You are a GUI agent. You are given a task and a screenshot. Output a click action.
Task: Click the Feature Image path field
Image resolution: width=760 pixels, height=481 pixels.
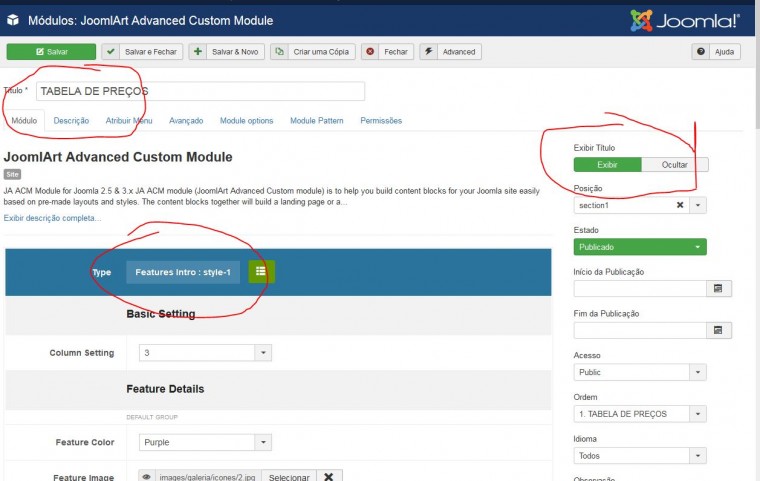207,477
